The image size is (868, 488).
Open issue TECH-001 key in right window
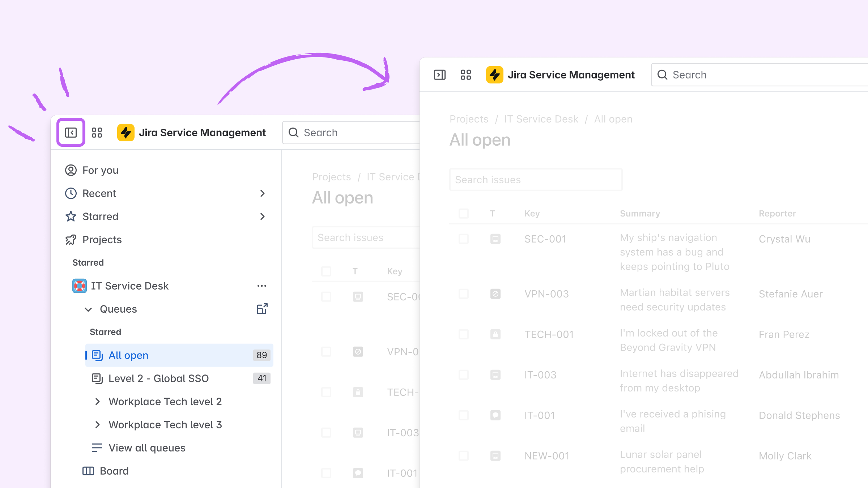pos(549,334)
